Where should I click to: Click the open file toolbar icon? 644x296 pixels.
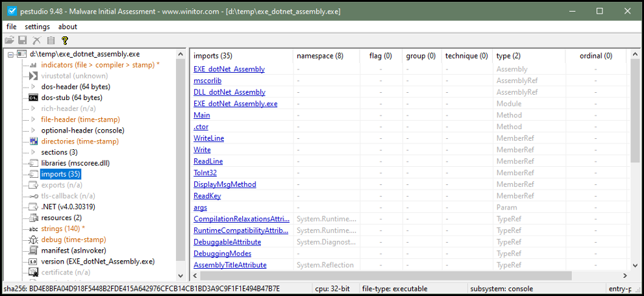tap(9, 40)
